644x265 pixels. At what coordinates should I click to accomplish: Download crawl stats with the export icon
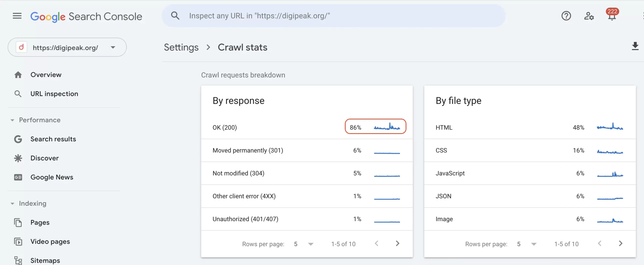[635, 46]
